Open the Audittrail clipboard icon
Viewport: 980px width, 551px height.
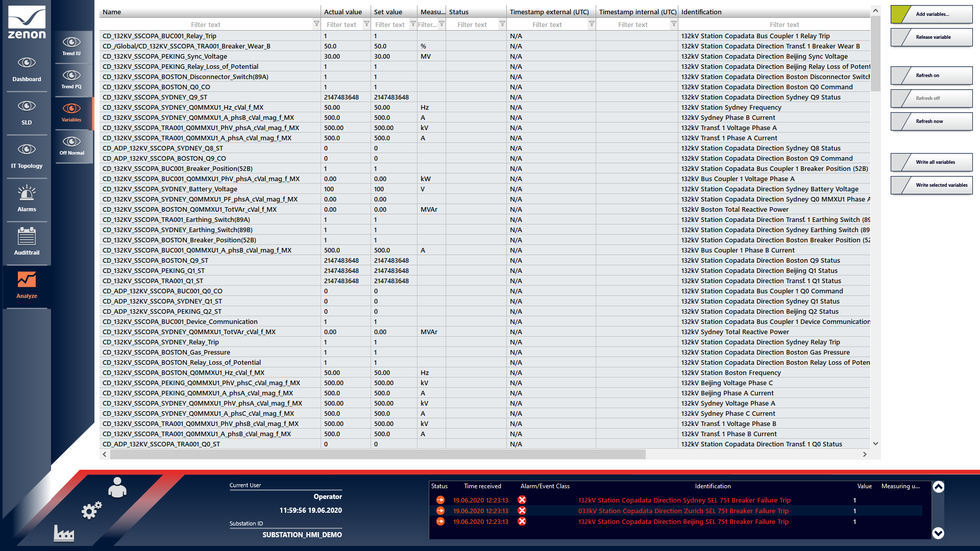27,242
